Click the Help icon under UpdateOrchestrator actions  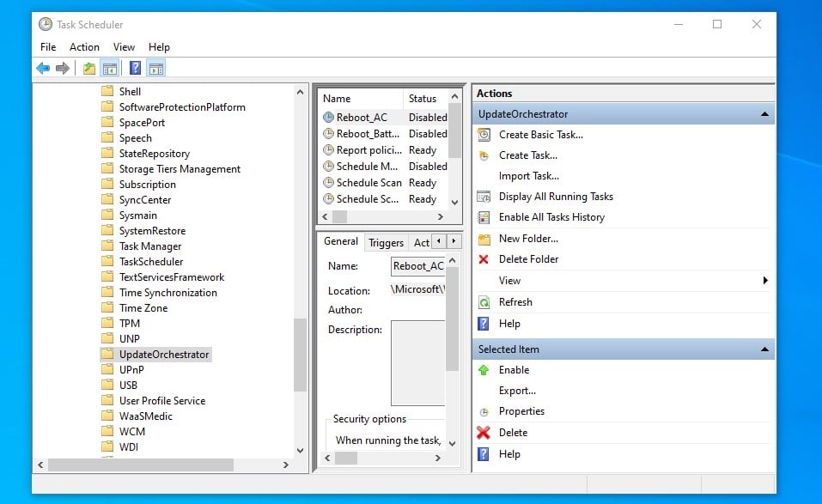coord(484,324)
